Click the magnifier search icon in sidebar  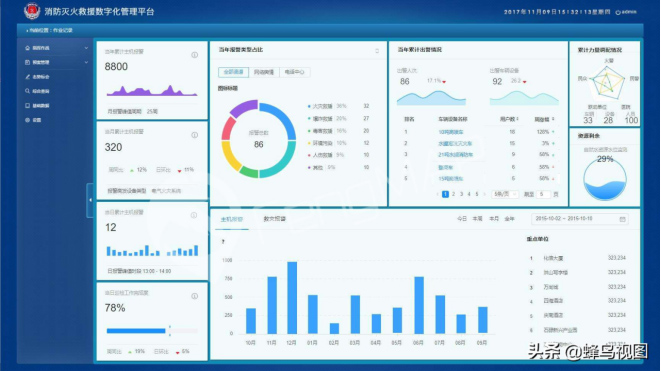click(x=27, y=91)
